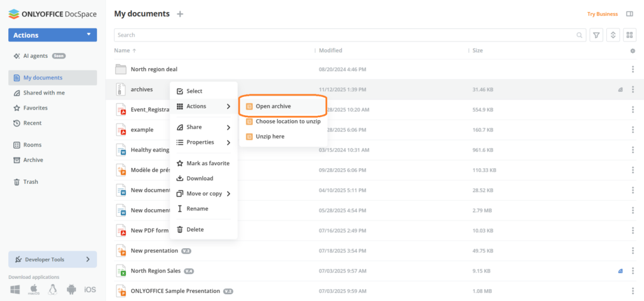
Task: Download the iOS app
Action: (x=90, y=290)
